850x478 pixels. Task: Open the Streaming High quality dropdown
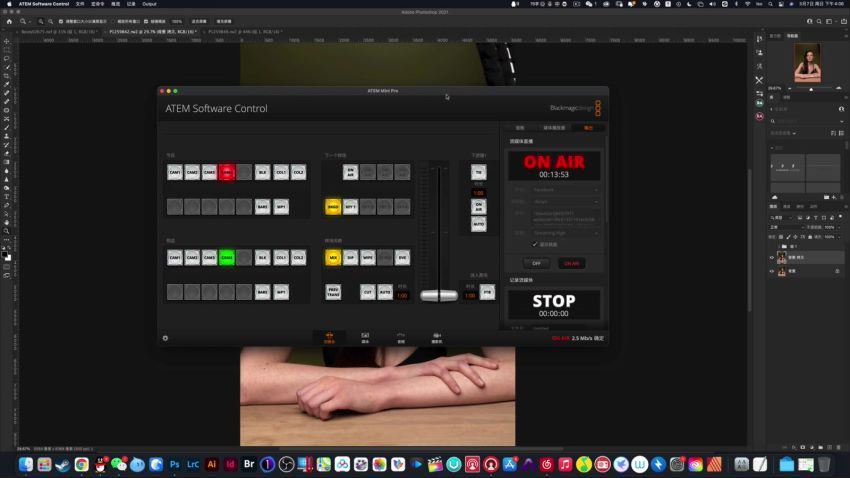pyautogui.click(x=566, y=233)
